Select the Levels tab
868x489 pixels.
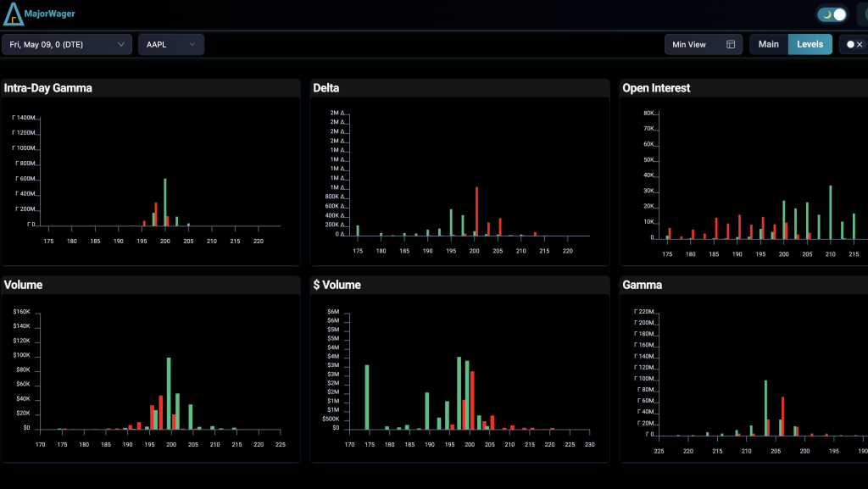[810, 44]
